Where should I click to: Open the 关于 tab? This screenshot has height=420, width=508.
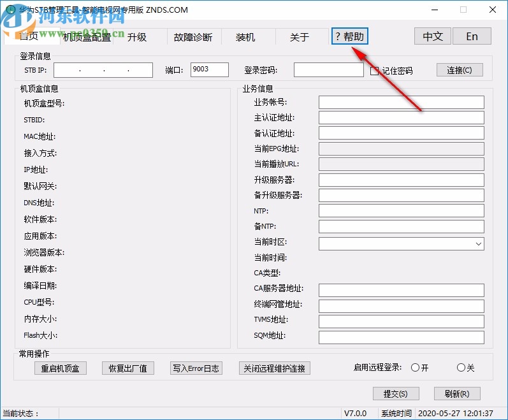300,37
